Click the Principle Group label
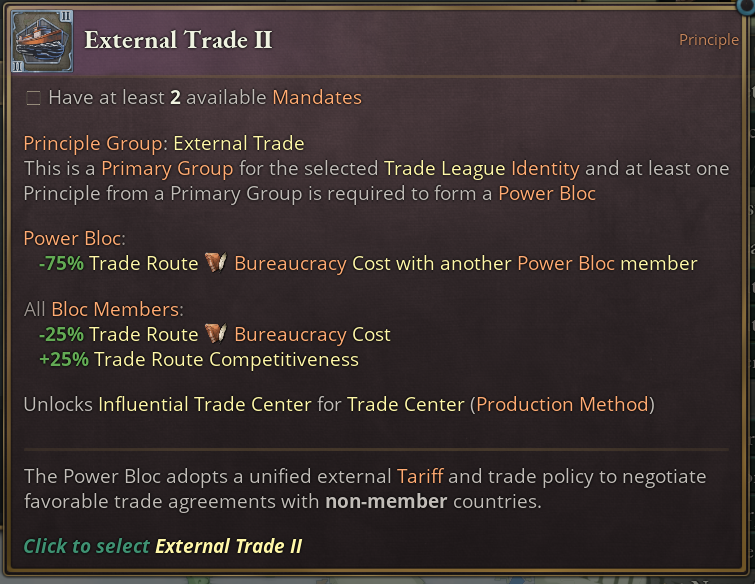The image size is (755, 584). 95,144
